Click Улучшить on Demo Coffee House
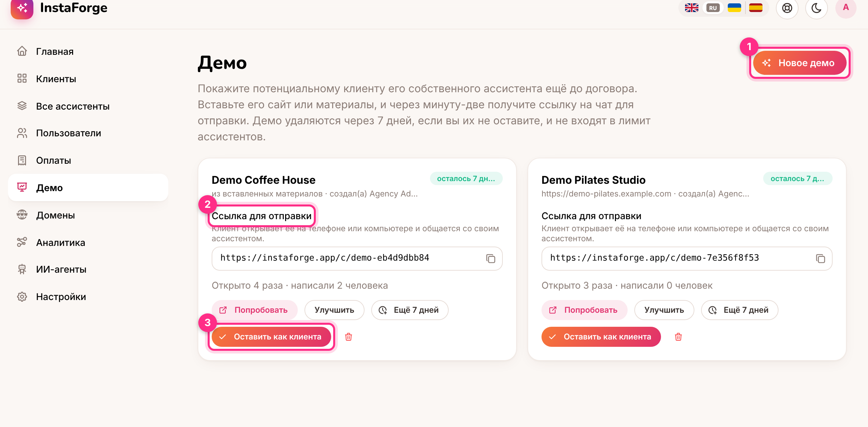Image resolution: width=868 pixels, height=427 pixels. tap(334, 310)
